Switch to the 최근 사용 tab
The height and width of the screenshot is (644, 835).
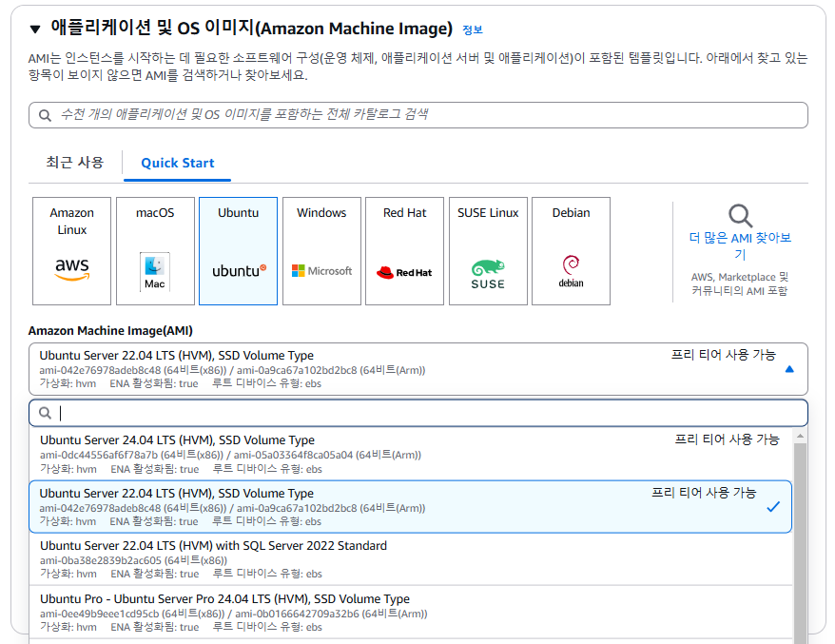click(x=75, y=163)
